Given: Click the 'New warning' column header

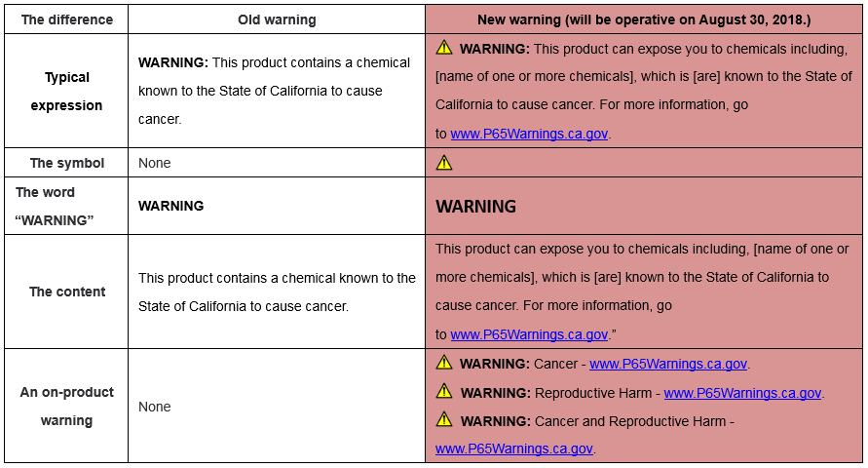Looking at the screenshot, I should pyautogui.click(x=644, y=19).
